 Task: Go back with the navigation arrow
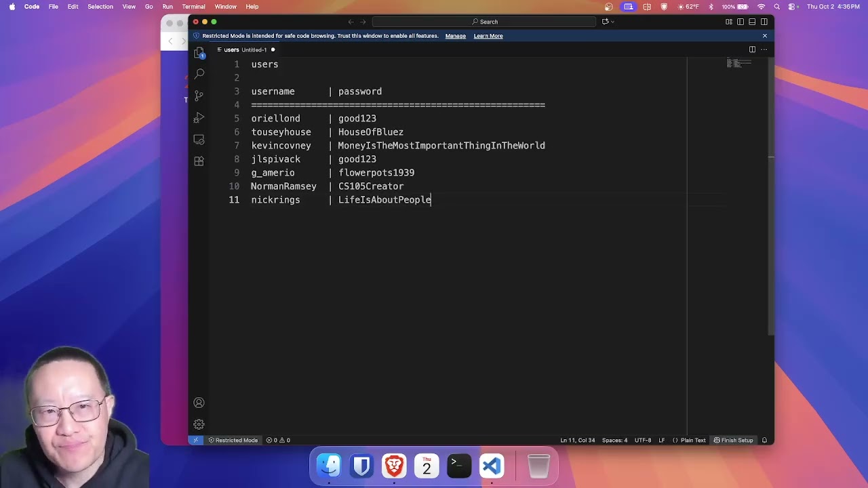[351, 22]
